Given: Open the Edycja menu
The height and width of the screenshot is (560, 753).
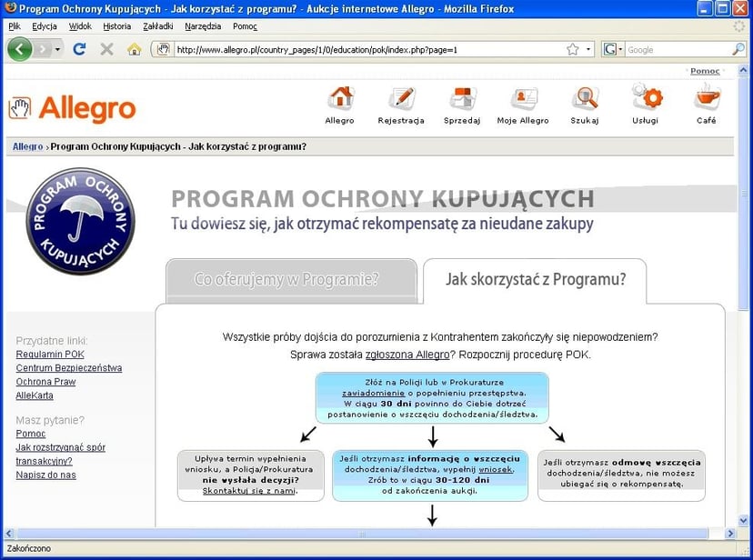Looking at the screenshot, I should click(x=45, y=26).
